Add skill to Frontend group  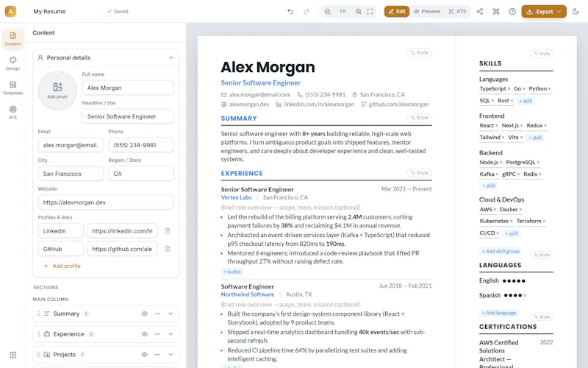[535, 138]
